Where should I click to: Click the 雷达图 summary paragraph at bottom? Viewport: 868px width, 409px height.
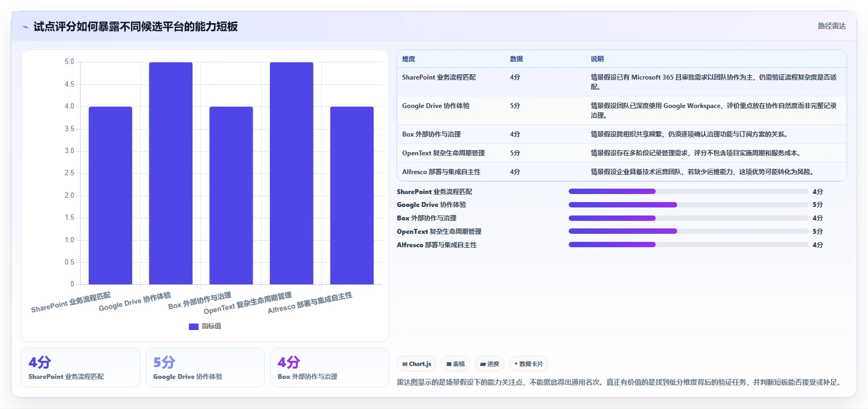(x=619, y=382)
